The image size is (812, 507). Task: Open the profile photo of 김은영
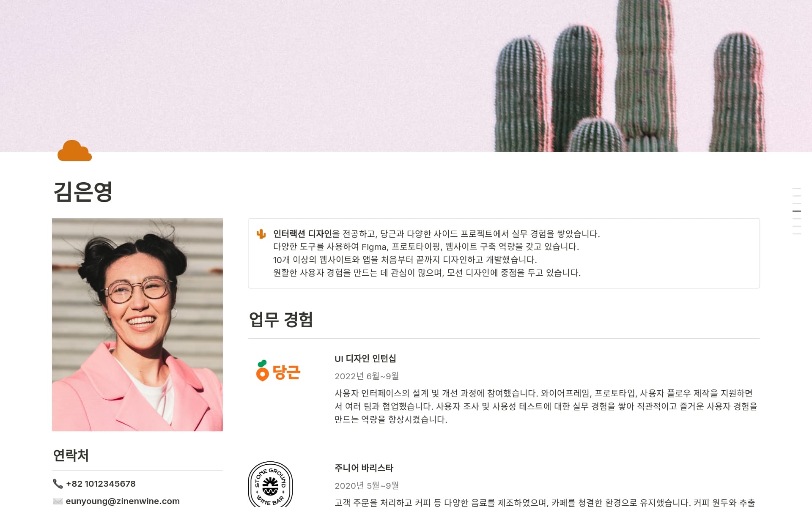pyautogui.click(x=137, y=325)
